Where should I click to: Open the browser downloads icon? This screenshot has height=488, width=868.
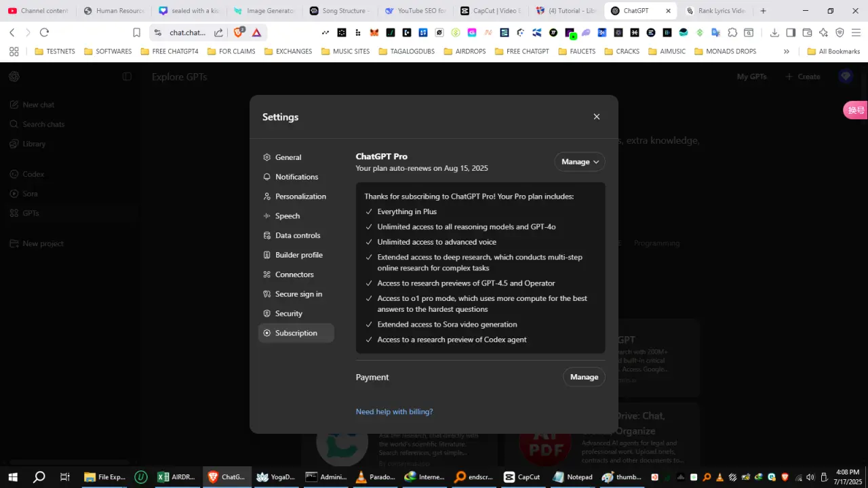(774, 33)
